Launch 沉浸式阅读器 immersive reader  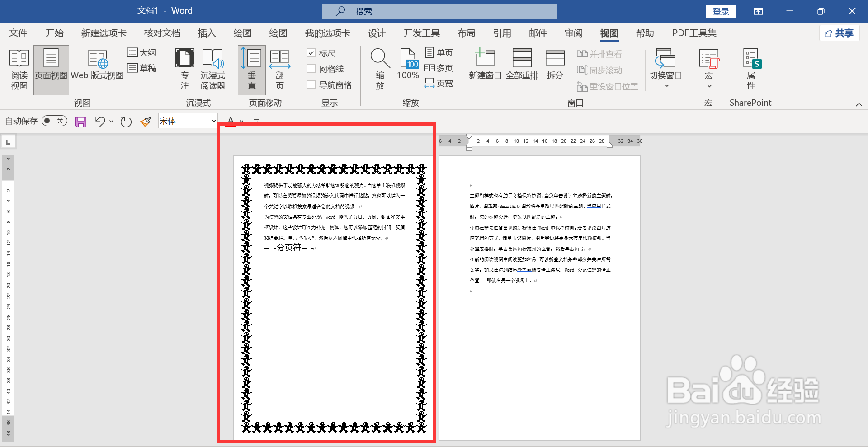tap(213, 69)
